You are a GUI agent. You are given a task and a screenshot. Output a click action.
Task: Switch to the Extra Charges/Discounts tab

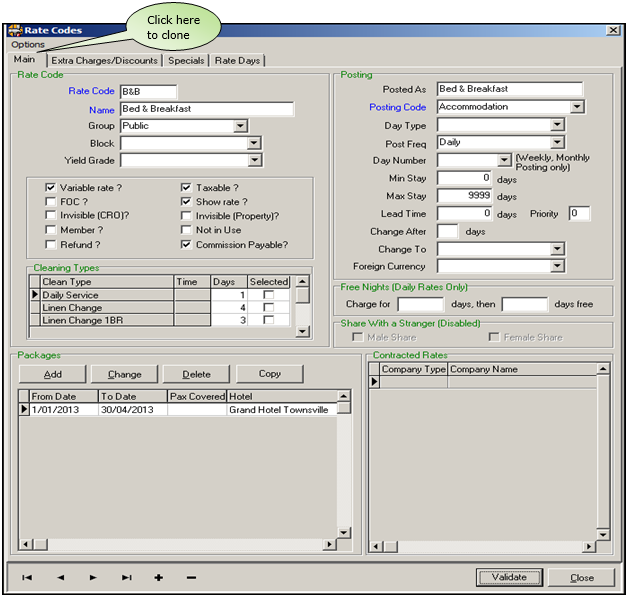[104, 61]
